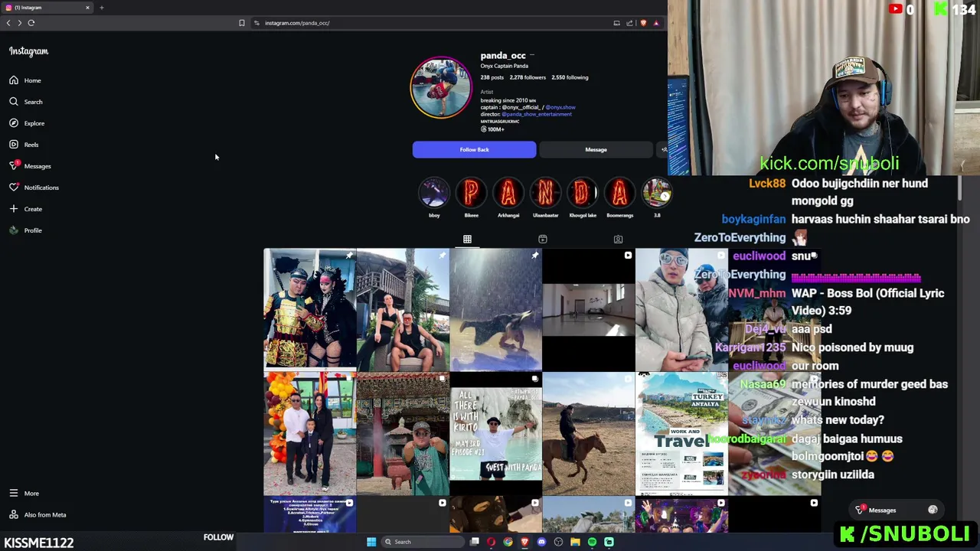Open the floating Messages popup
980x551 pixels.
click(x=894, y=510)
